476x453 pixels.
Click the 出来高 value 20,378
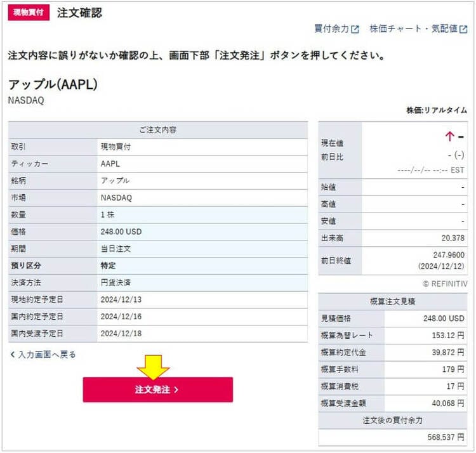453,238
